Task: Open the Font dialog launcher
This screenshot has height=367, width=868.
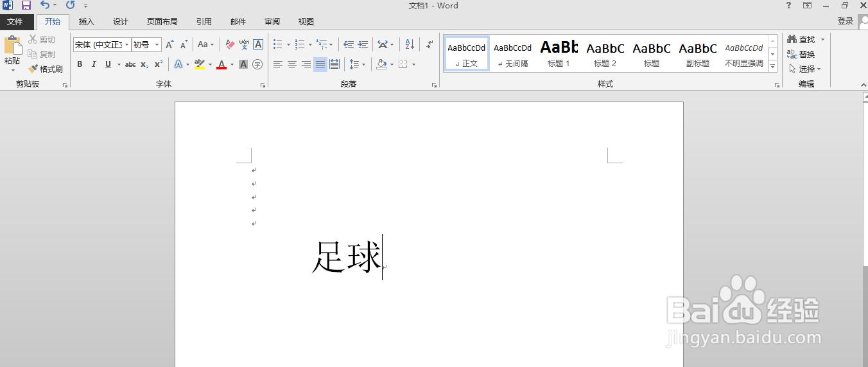Action: [263, 85]
